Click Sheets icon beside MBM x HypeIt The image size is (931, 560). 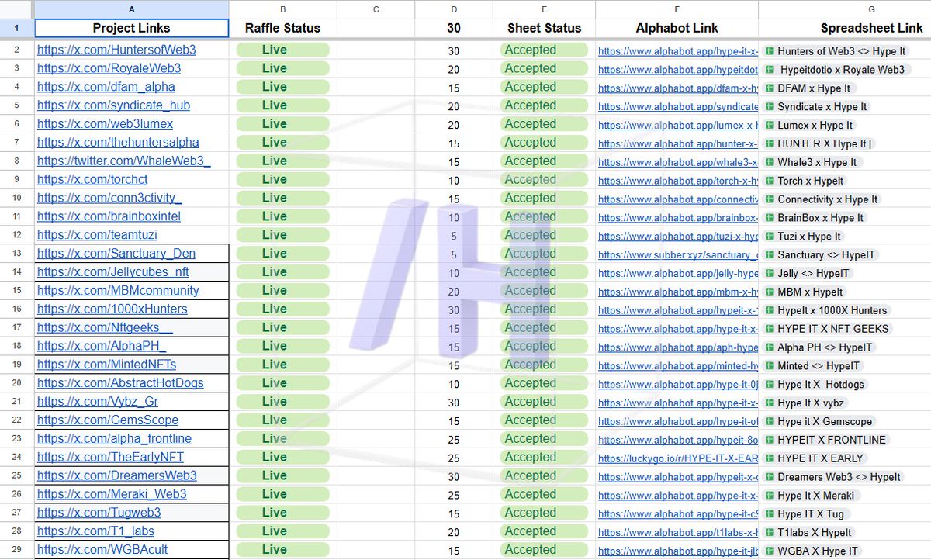pos(769,292)
